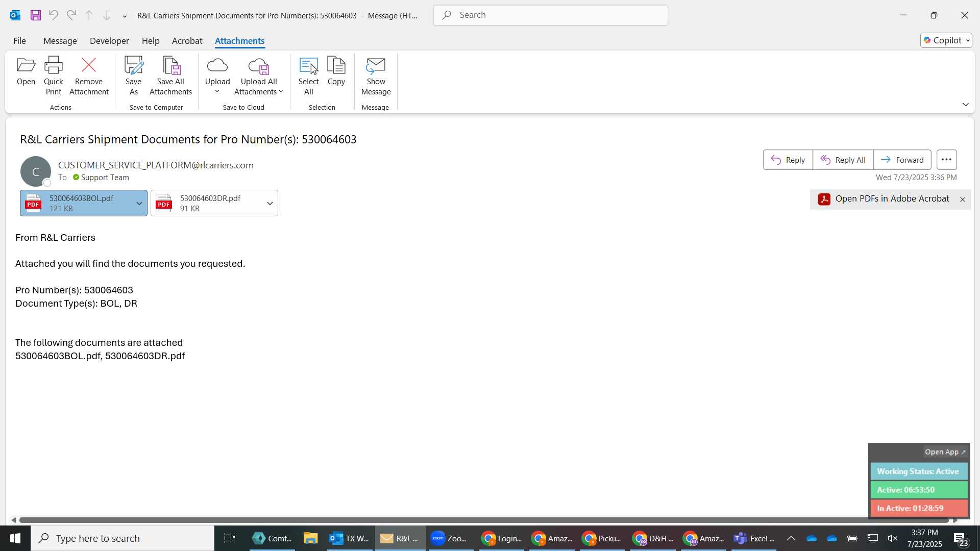Undo the last action in the title bar
Viewport: 980px width, 551px height.
coord(53,15)
